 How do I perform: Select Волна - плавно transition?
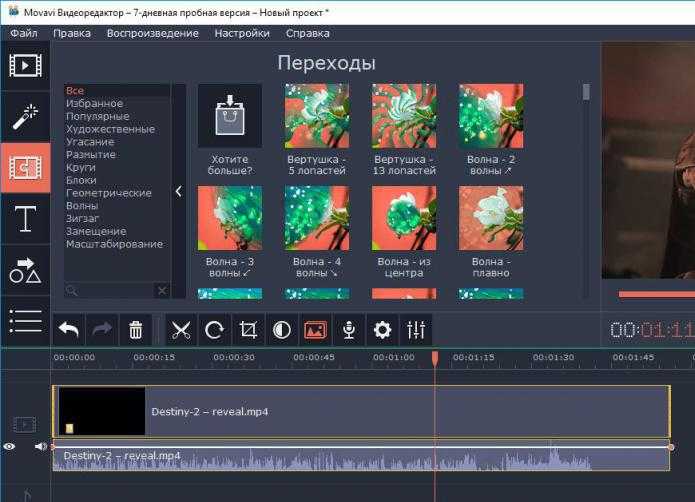click(x=491, y=218)
